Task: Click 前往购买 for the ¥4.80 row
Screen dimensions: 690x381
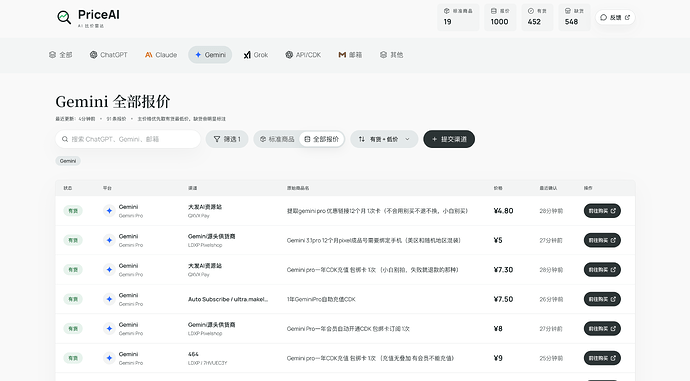Action: click(x=602, y=211)
